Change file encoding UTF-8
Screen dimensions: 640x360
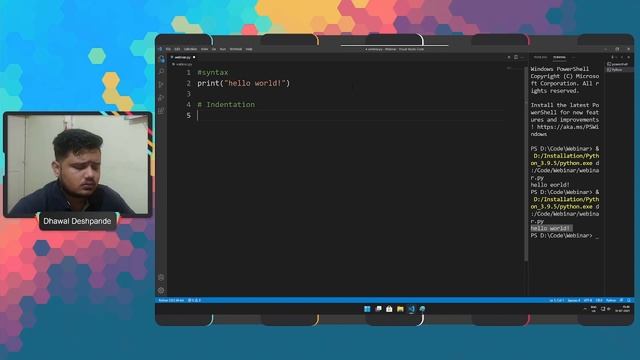(588, 300)
